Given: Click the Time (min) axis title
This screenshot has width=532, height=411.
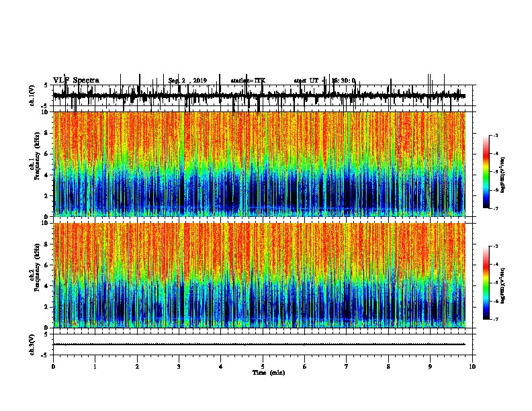Looking at the screenshot, I should (x=269, y=373).
